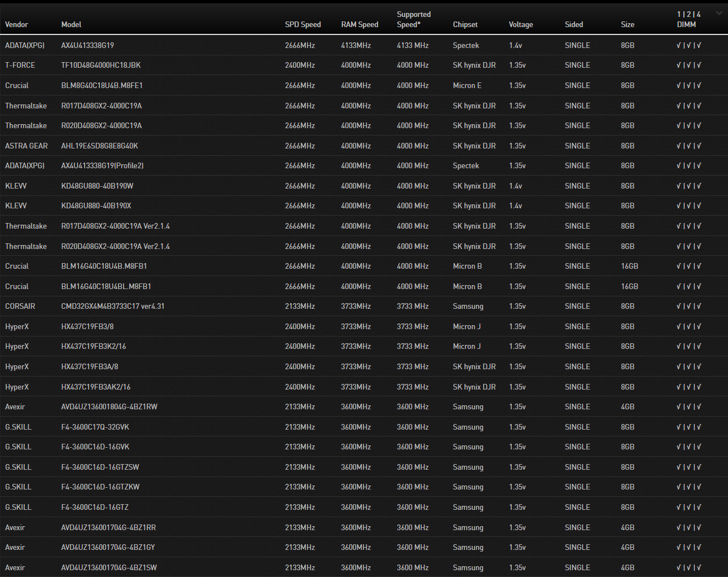728x577 pixels.
Task: Click 1.4v voltage in KD48GU880-40B190W row
Action: coord(515,186)
